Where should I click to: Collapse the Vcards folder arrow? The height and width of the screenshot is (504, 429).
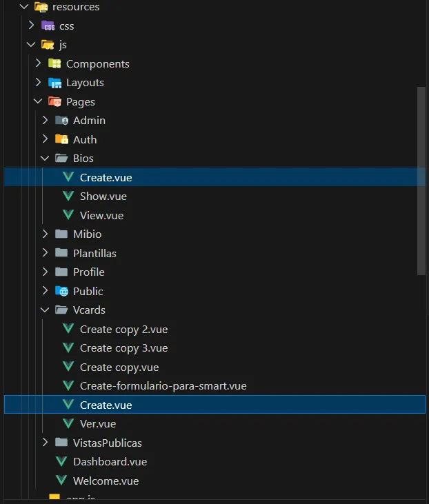45,310
